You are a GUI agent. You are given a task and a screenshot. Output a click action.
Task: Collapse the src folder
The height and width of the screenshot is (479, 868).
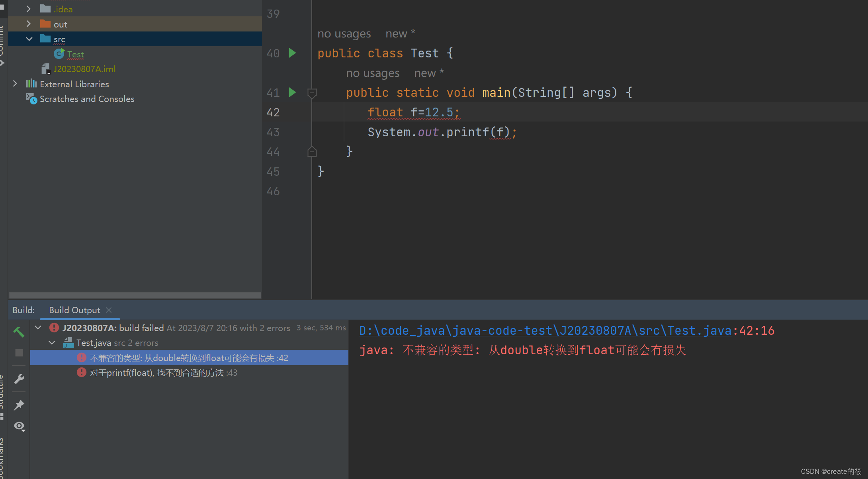coord(29,39)
